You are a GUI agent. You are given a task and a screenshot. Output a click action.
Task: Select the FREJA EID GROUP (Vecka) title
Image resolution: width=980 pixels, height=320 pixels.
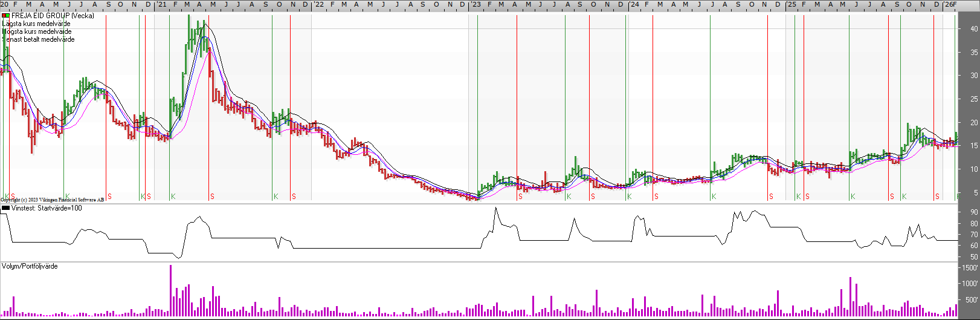coord(53,16)
